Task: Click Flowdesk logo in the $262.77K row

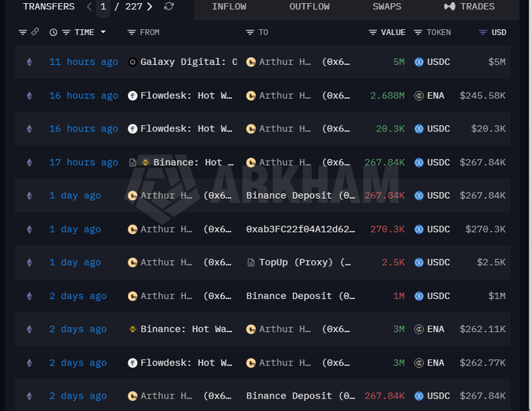Action: pyautogui.click(x=132, y=363)
